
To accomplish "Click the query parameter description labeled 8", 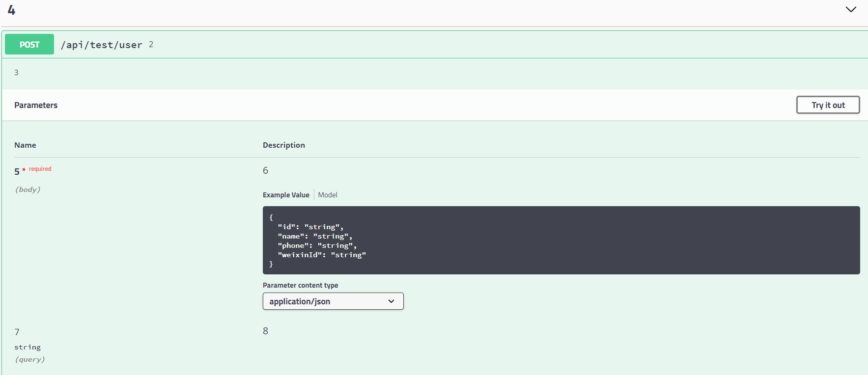I will 265,331.
